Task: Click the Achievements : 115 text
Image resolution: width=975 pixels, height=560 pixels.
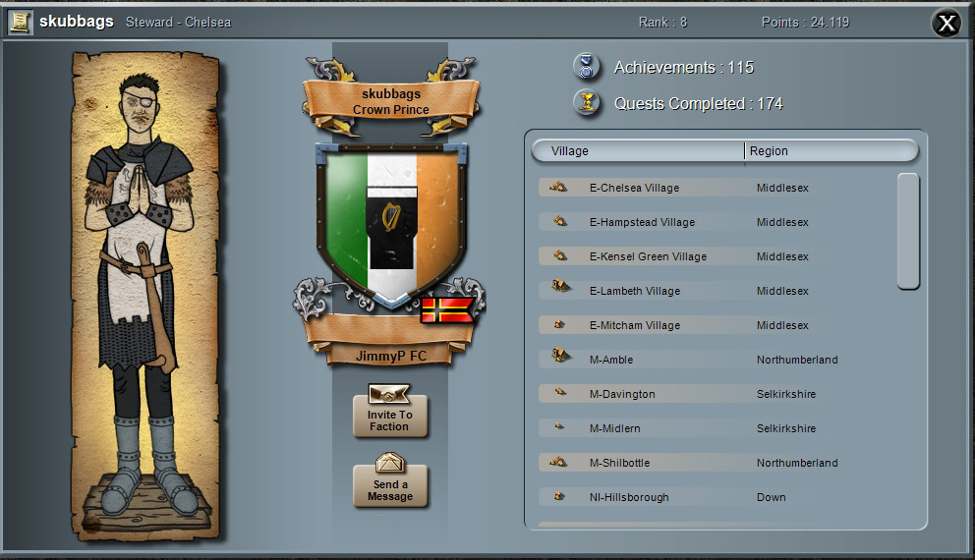Action: point(683,67)
